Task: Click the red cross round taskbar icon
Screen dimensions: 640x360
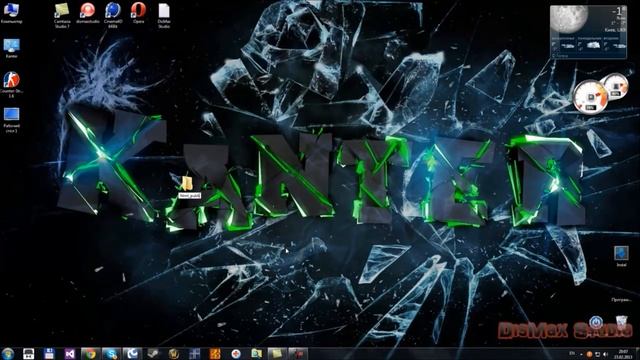Action: tap(236, 353)
